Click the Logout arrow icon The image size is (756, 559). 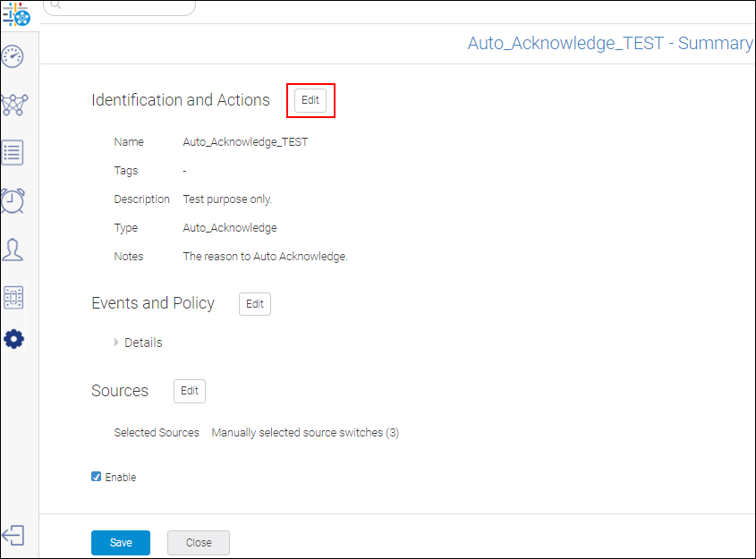coord(13,535)
